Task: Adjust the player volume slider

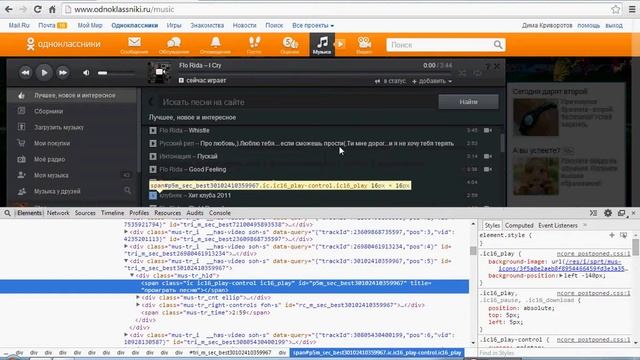Action: tap(116, 73)
